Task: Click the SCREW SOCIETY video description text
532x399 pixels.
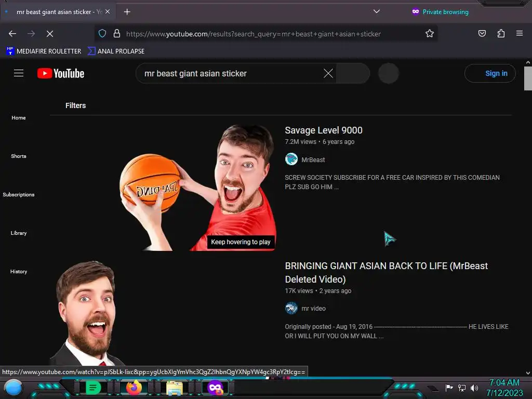Action: pyautogui.click(x=392, y=182)
